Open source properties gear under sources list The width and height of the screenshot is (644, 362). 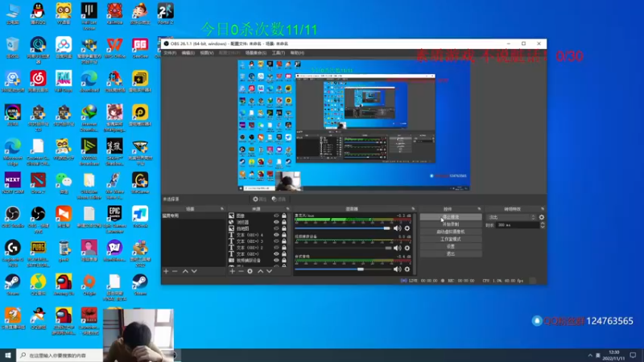pos(250,271)
